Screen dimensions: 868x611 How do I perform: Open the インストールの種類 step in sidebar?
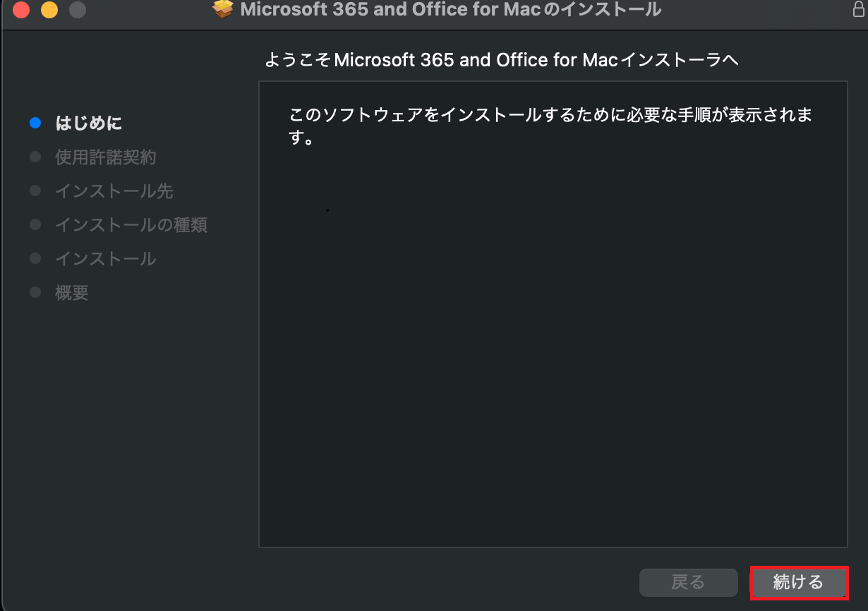coord(131,224)
